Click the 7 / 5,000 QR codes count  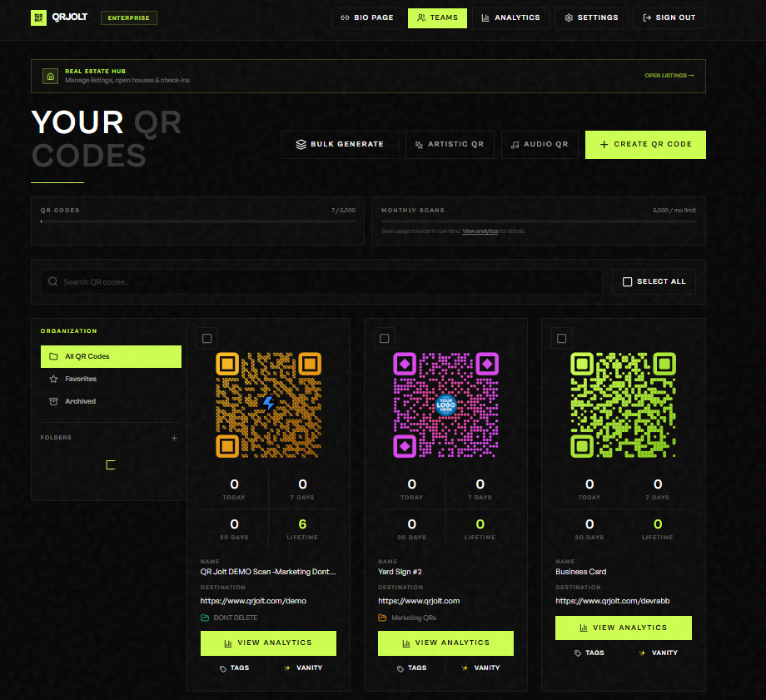(343, 211)
